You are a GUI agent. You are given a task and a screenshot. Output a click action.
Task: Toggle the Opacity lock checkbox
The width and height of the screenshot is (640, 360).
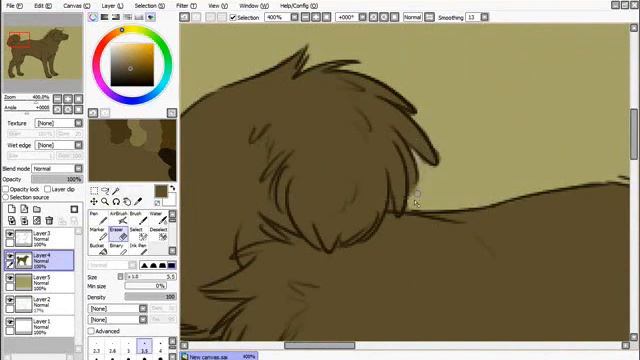6,189
